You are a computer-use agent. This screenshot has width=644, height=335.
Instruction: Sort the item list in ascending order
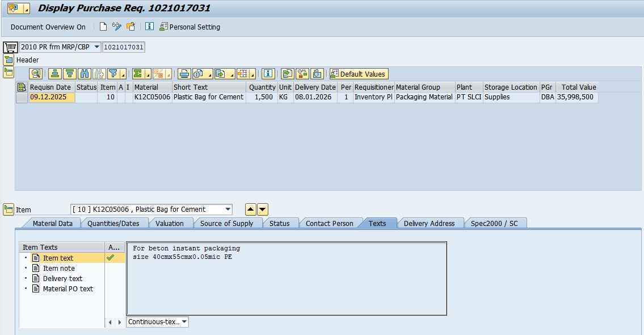pos(55,74)
